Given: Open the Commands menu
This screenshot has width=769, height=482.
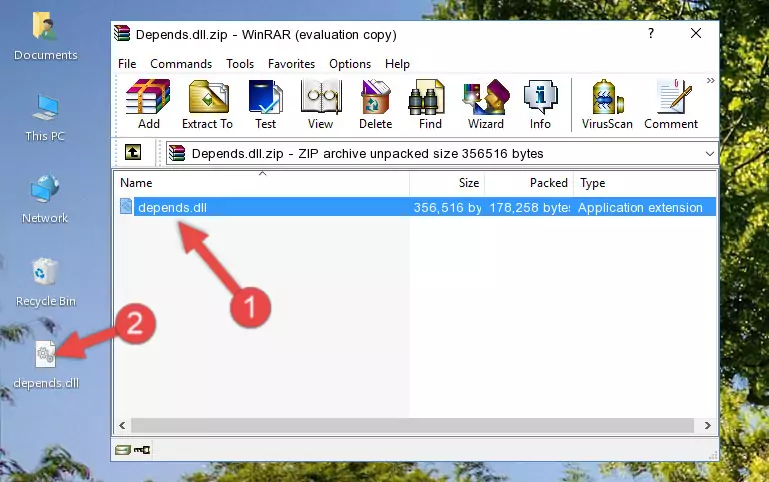Looking at the screenshot, I should point(181,64).
